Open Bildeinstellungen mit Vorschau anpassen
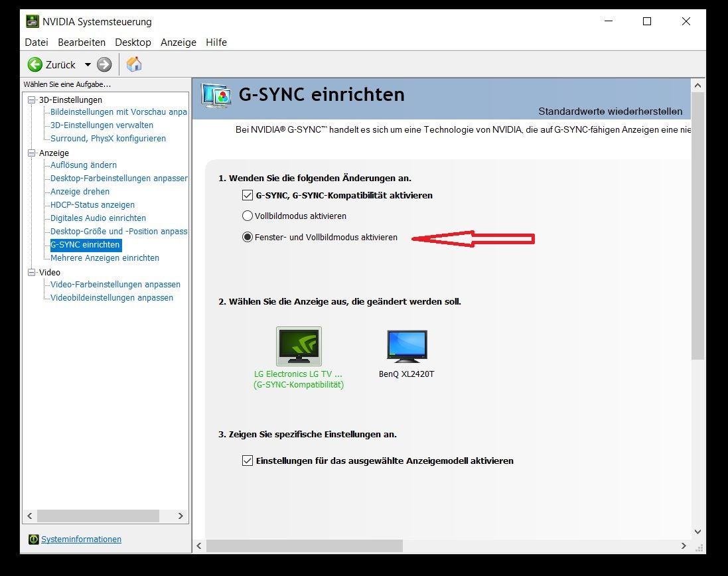The image size is (728, 576). pyautogui.click(x=118, y=112)
